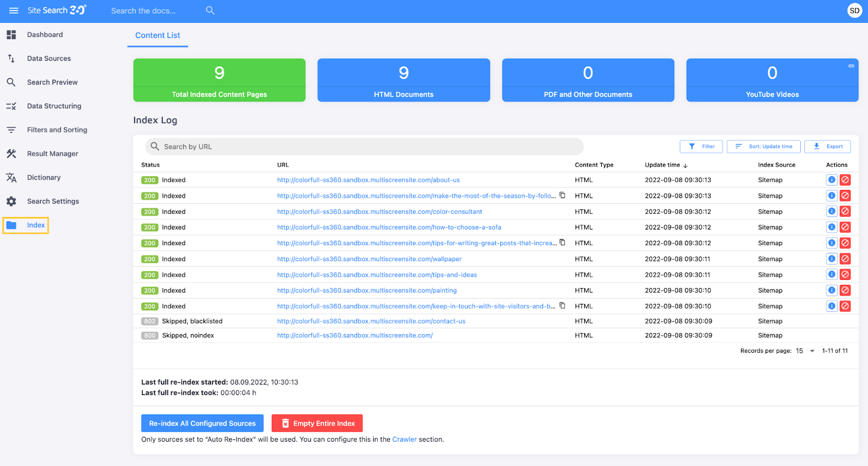Click the search magnifier icon in the header

click(x=210, y=10)
